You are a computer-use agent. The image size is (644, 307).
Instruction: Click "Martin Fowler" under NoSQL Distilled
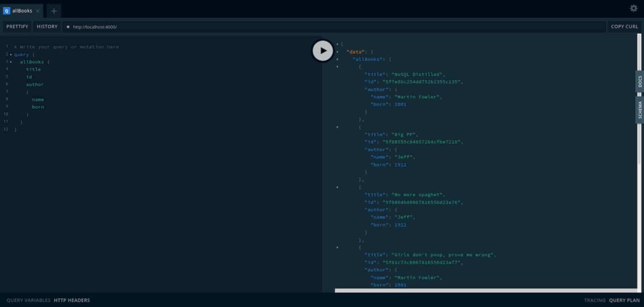(x=417, y=97)
